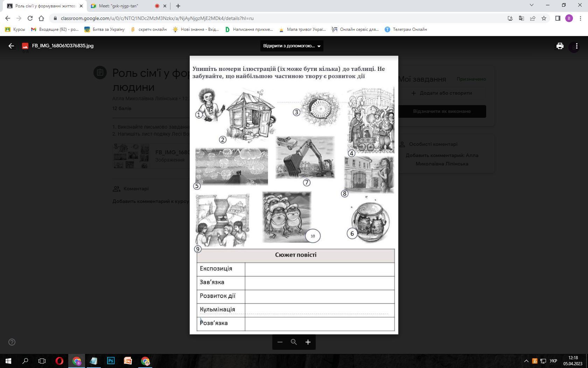Switch УКР keyboard language
The width and height of the screenshot is (588, 368).
(x=553, y=361)
